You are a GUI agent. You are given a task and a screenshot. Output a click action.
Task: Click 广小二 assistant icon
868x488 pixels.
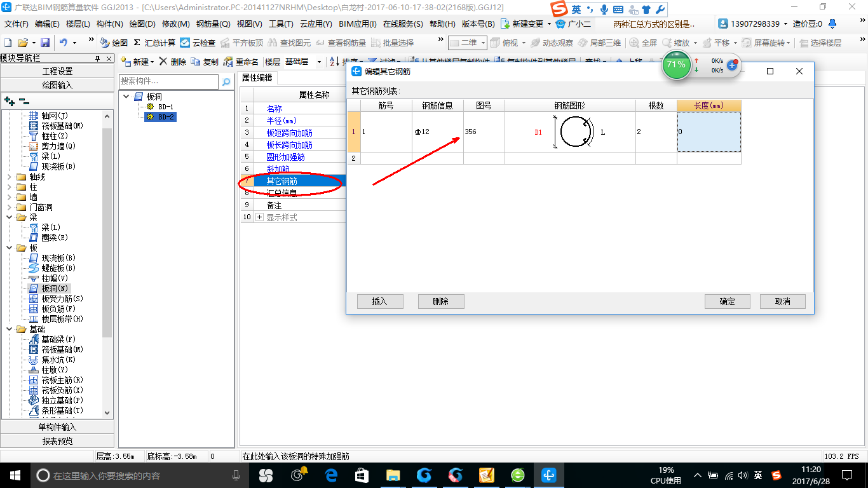point(573,24)
